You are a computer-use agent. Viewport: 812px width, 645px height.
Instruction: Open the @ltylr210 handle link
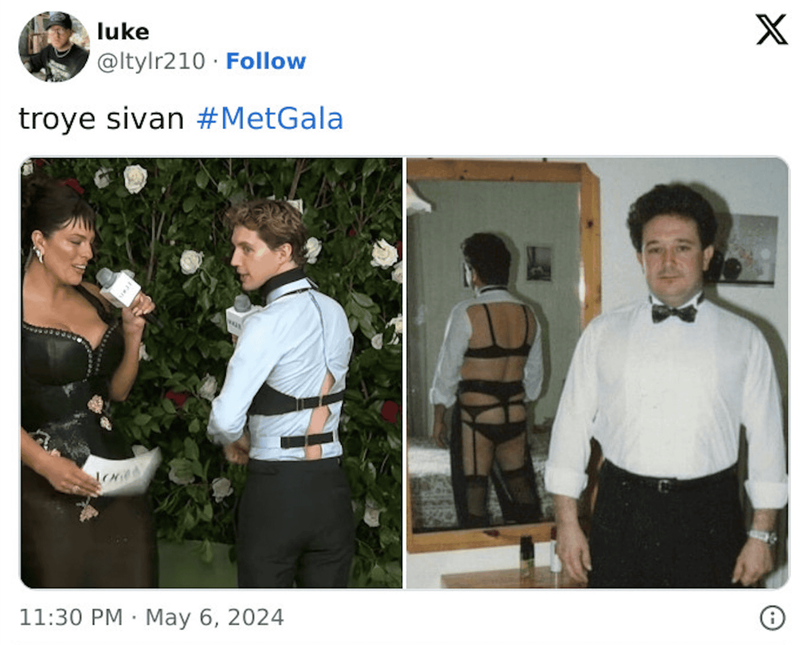tap(151, 61)
